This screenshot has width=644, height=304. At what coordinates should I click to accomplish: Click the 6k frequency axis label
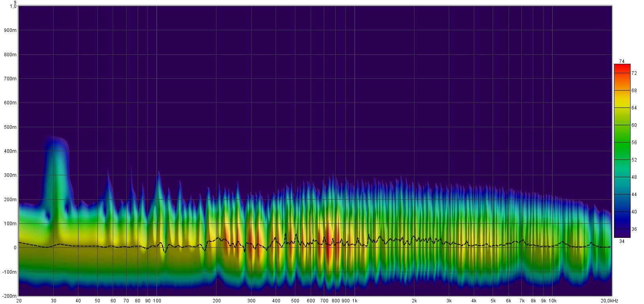[509, 301]
